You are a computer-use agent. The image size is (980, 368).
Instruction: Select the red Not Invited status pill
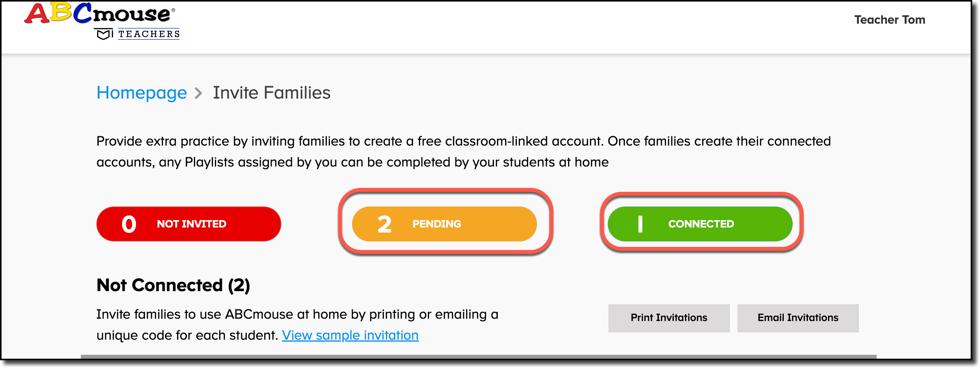pyautogui.click(x=188, y=224)
